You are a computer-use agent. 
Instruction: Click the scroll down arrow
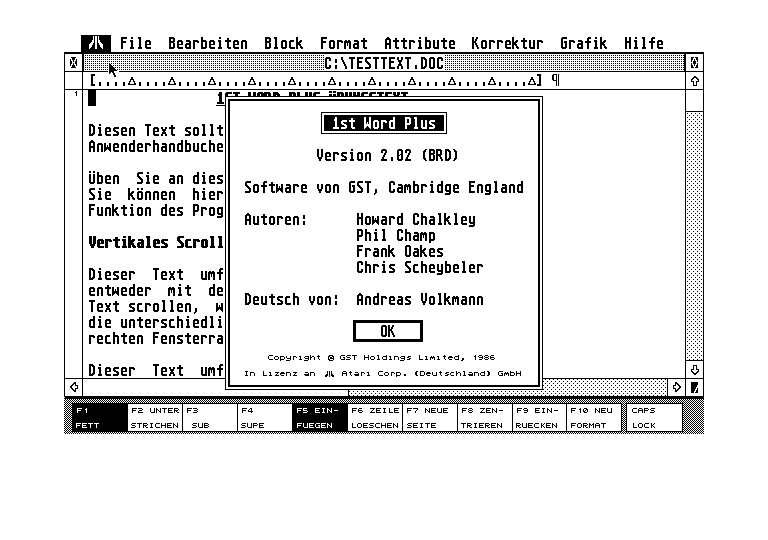coord(694,370)
